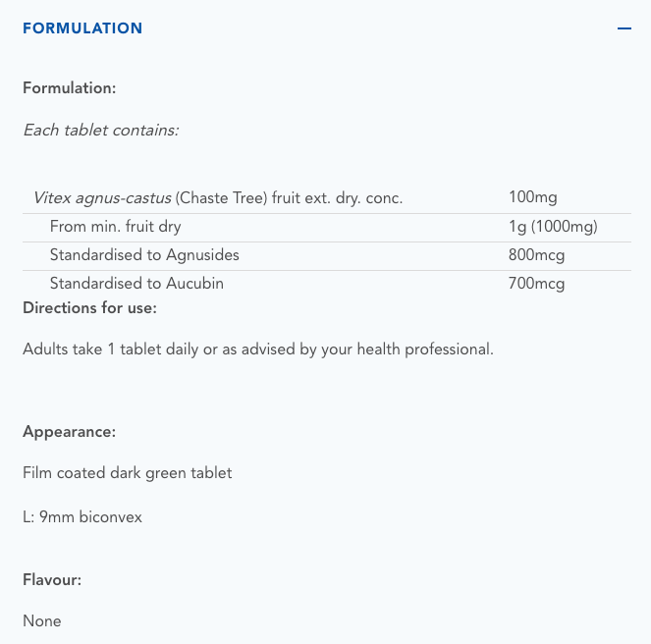Click the 'From min. fruit dry' row
The image size is (651, 644).
(116, 227)
